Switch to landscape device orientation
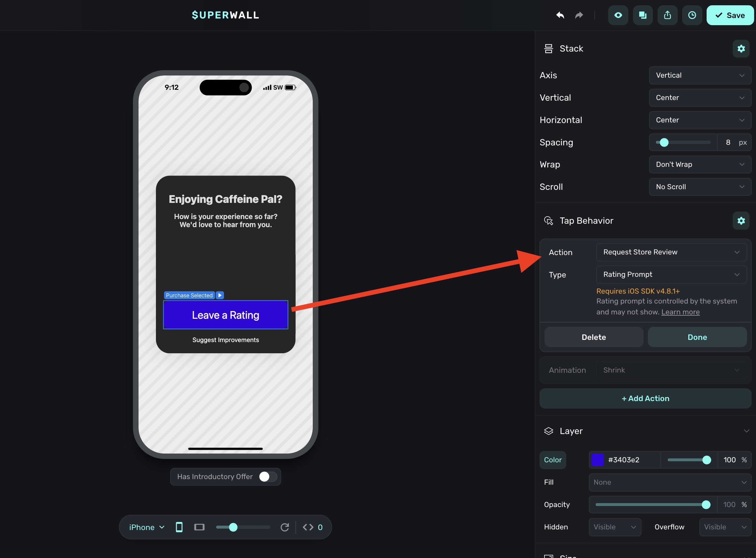This screenshot has height=558, width=756. 199,527
